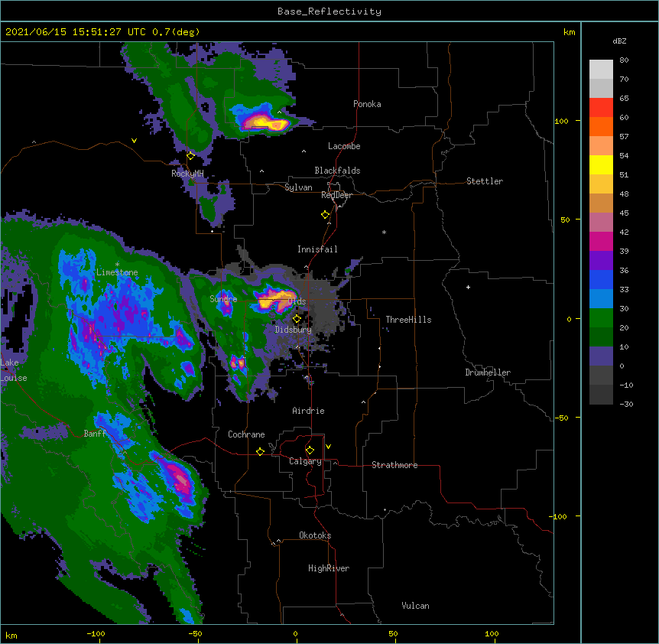Click the ThreeHills label
The image size is (659, 644).
pos(408,320)
